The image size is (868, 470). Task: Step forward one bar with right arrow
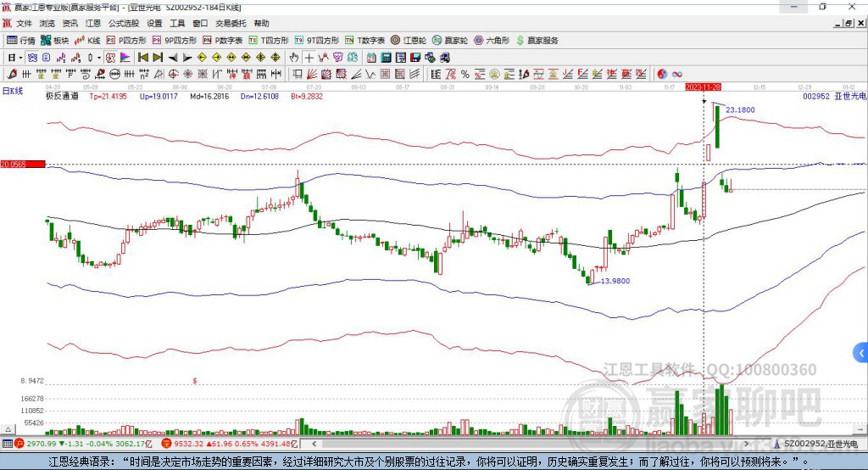[187, 58]
